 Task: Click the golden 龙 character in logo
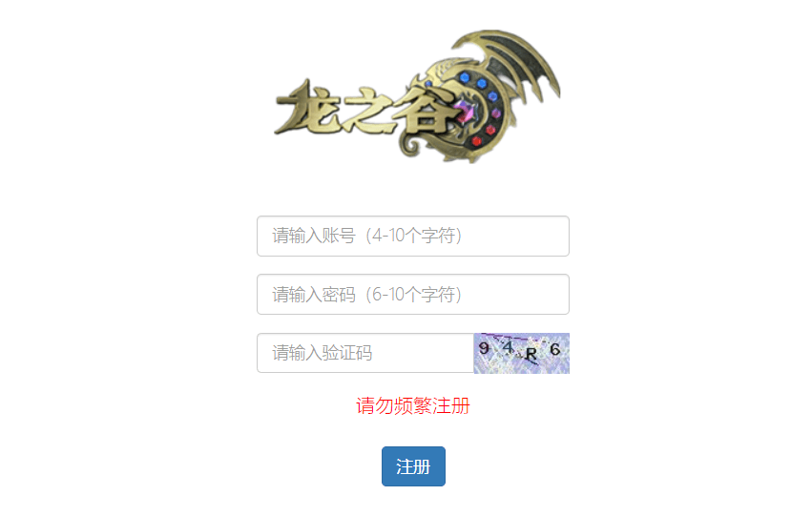(307, 108)
